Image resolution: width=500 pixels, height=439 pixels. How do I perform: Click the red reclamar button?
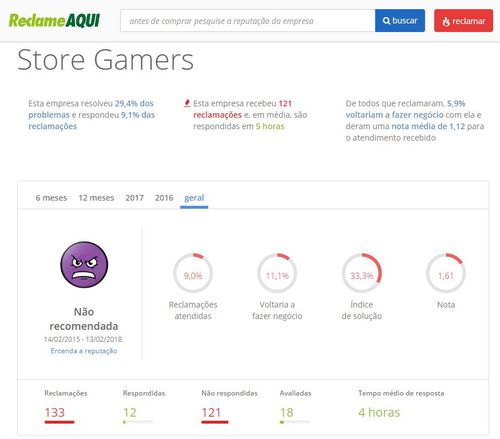coord(463,21)
